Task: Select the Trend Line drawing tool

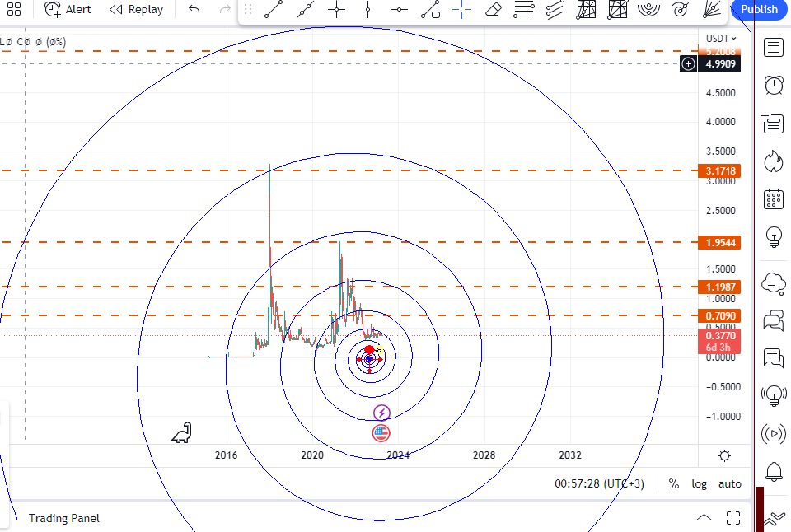Action: [274, 9]
